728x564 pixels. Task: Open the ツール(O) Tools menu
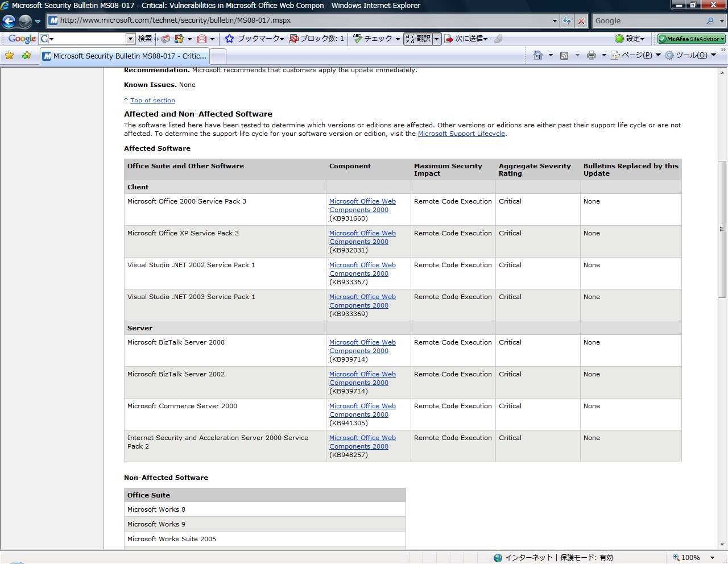(690, 55)
